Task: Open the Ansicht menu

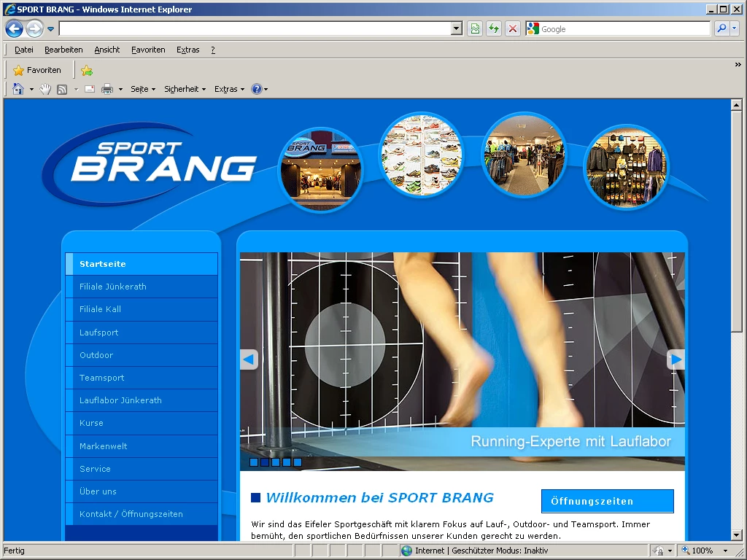Action: pos(107,50)
